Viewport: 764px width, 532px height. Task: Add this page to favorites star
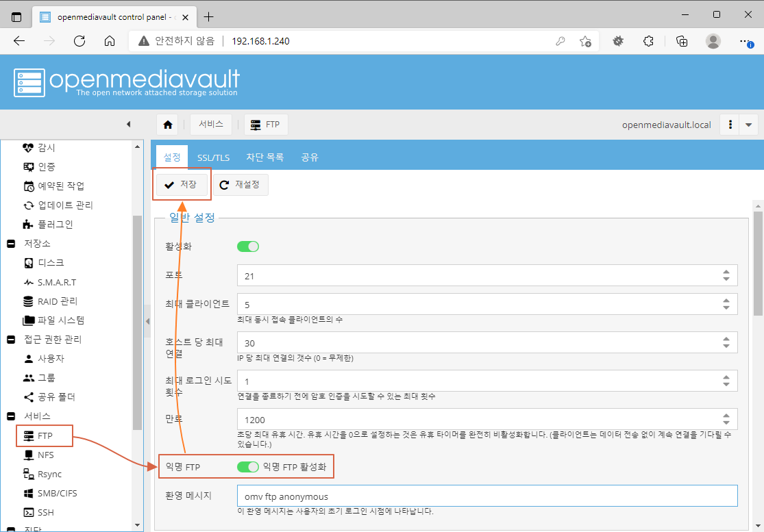click(585, 41)
